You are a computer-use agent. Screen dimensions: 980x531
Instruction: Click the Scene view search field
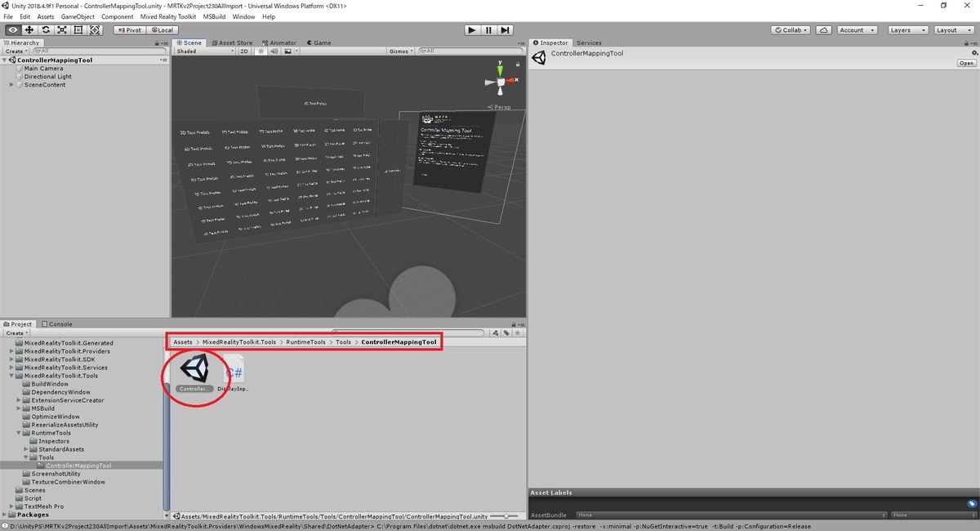coord(472,51)
